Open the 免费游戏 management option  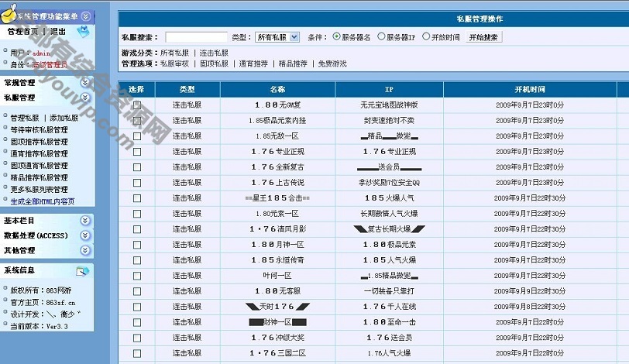332,64
